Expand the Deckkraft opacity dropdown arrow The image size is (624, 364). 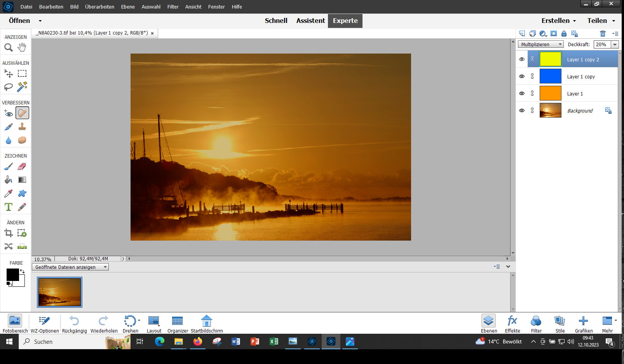tap(615, 45)
